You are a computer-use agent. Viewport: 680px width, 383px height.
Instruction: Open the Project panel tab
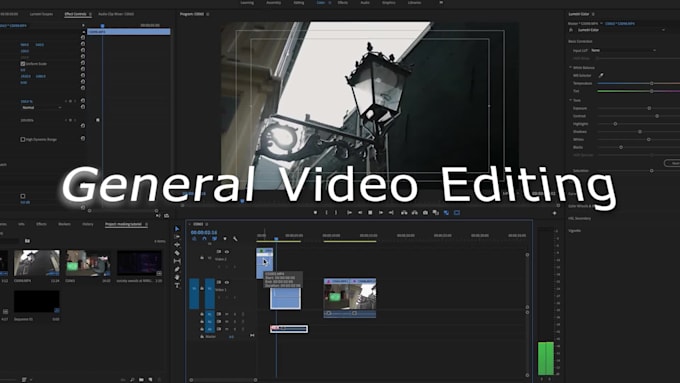[124, 224]
